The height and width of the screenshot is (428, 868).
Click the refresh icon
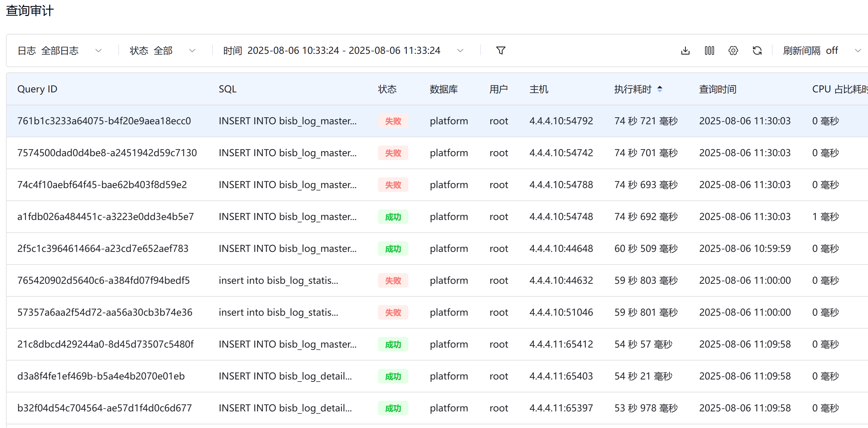[x=757, y=51]
